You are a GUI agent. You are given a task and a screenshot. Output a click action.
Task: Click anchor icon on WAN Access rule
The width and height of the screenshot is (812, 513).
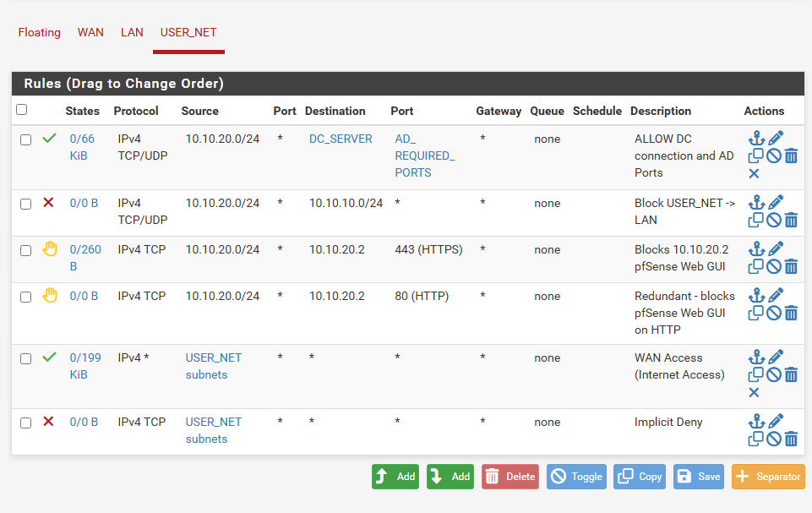756,357
